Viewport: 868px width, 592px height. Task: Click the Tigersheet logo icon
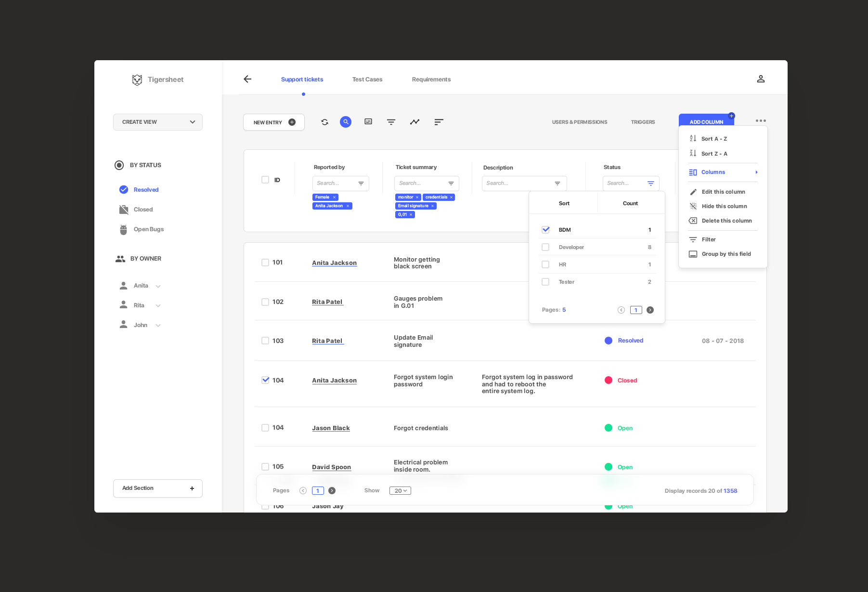click(137, 80)
